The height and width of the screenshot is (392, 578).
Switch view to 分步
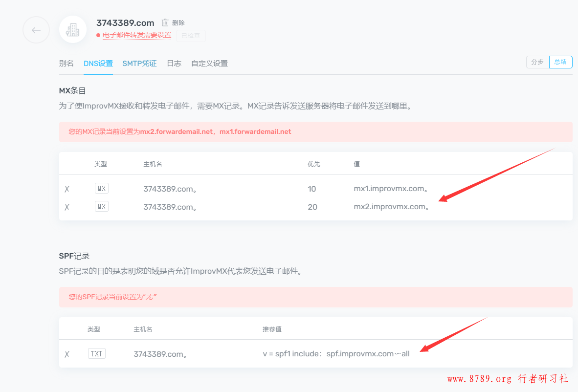[x=537, y=62]
